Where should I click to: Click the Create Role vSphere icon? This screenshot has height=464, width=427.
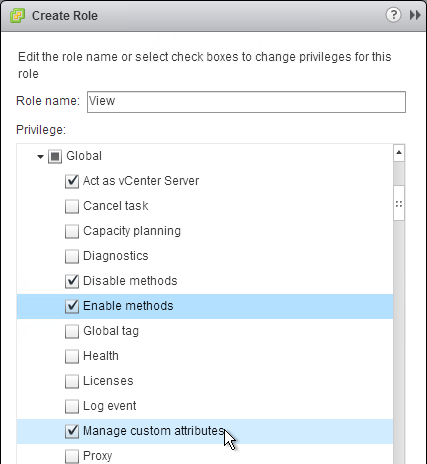(17, 16)
